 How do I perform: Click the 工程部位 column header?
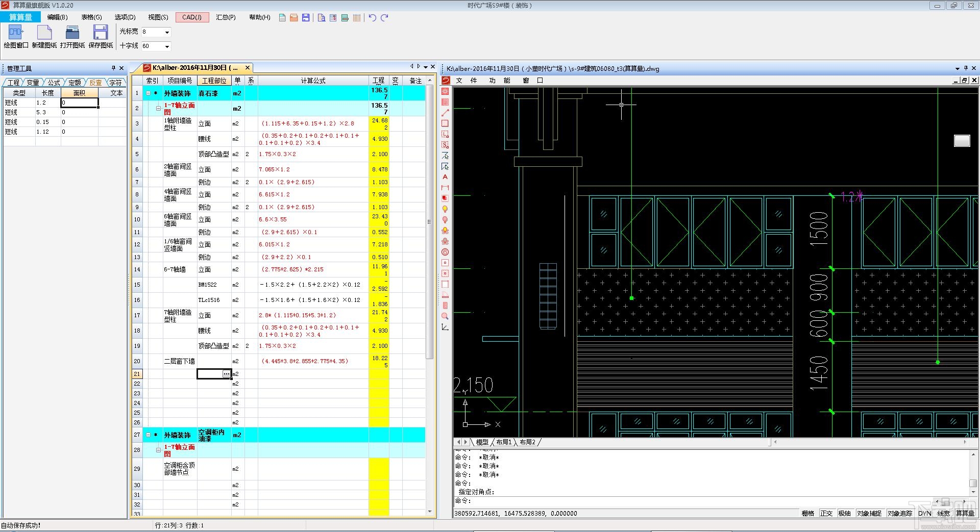tap(214, 81)
